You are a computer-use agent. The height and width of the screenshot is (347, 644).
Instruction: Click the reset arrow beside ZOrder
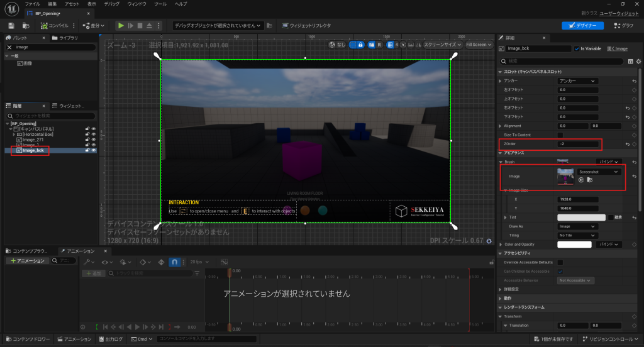click(635, 145)
